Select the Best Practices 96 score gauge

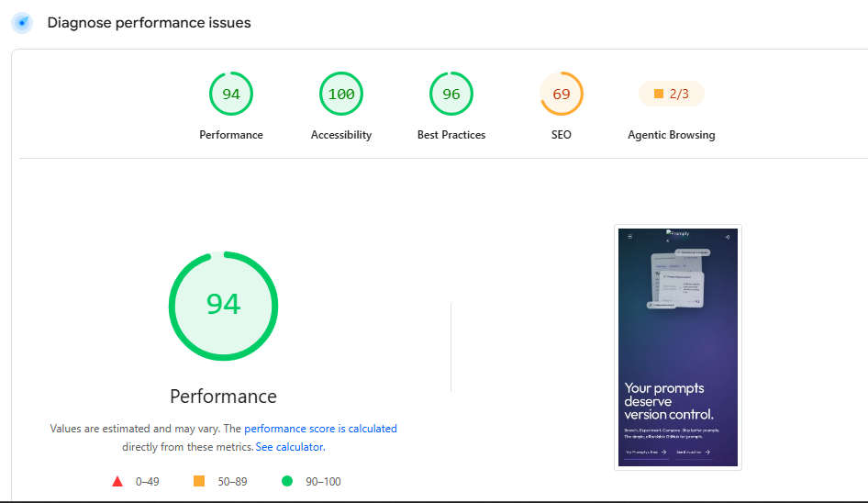[x=451, y=94]
